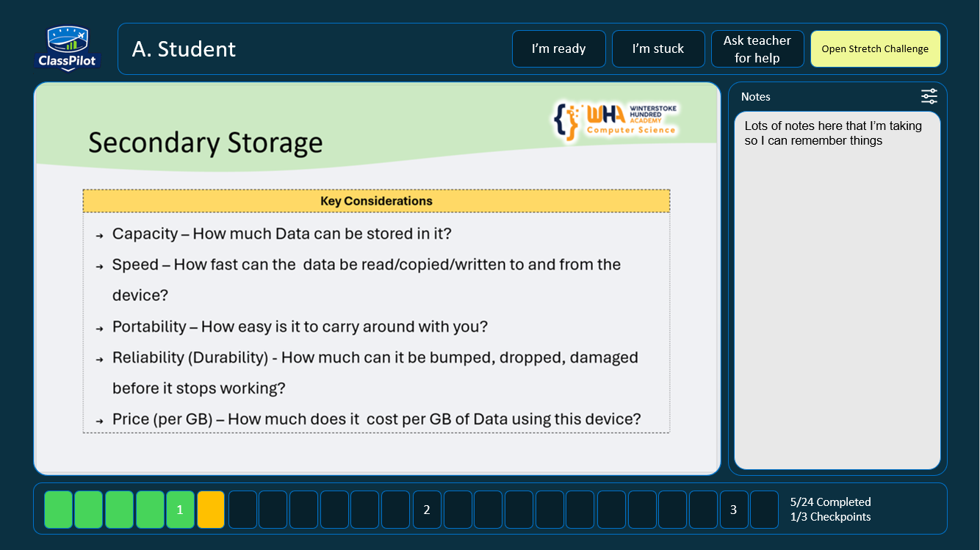Jump to green checkpoint 1 step
The width and height of the screenshot is (980, 550).
point(180,510)
